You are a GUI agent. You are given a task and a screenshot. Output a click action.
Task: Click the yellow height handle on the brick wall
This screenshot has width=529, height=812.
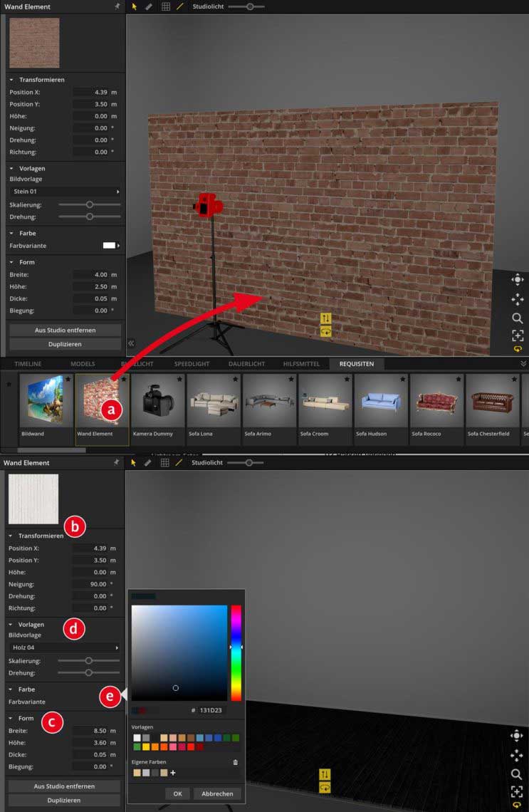point(325,318)
